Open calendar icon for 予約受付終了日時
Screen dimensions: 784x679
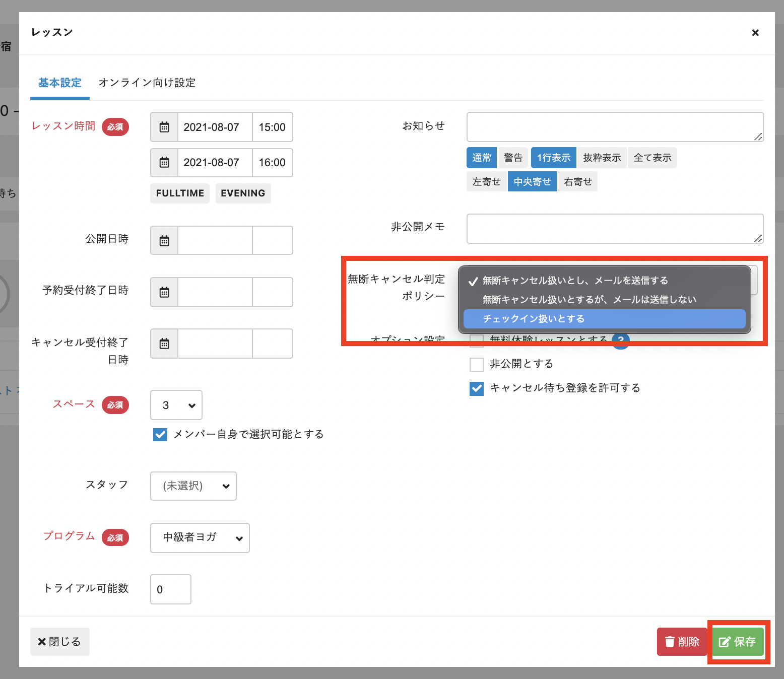(x=164, y=292)
